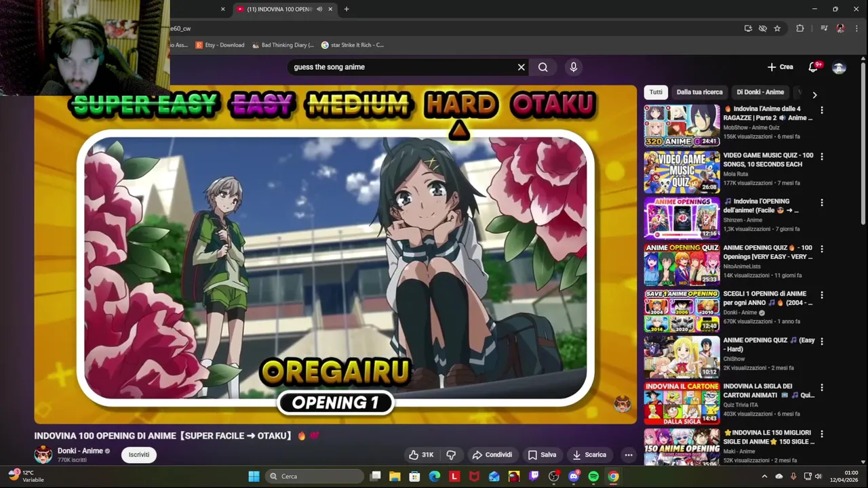Open the Chrome extensions puzzle icon

click(x=800, y=28)
